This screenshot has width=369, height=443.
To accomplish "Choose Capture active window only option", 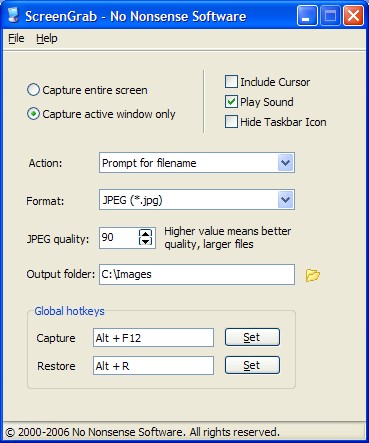I will tap(33, 114).
